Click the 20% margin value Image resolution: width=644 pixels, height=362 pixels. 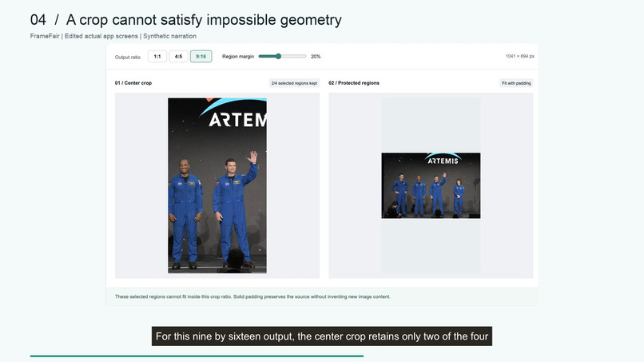click(316, 56)
